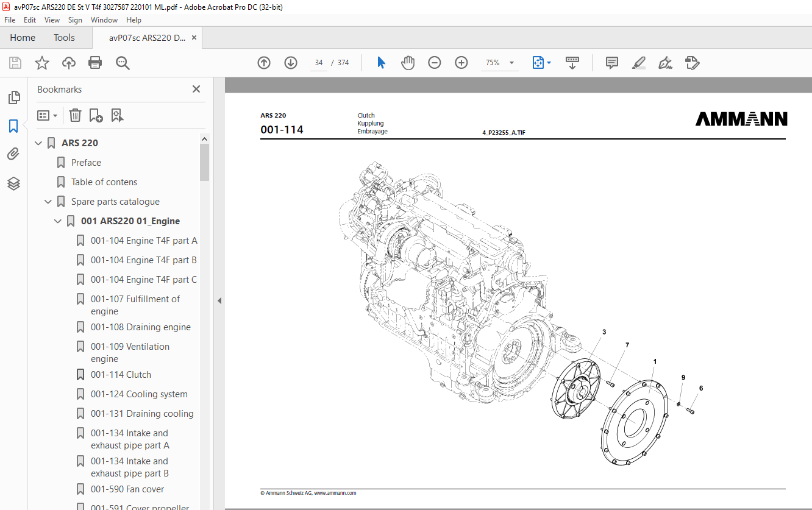The width and height of the screenshot is (812, 510).
Task: Click the Find text magnifier icon
Action: [123, 63]
